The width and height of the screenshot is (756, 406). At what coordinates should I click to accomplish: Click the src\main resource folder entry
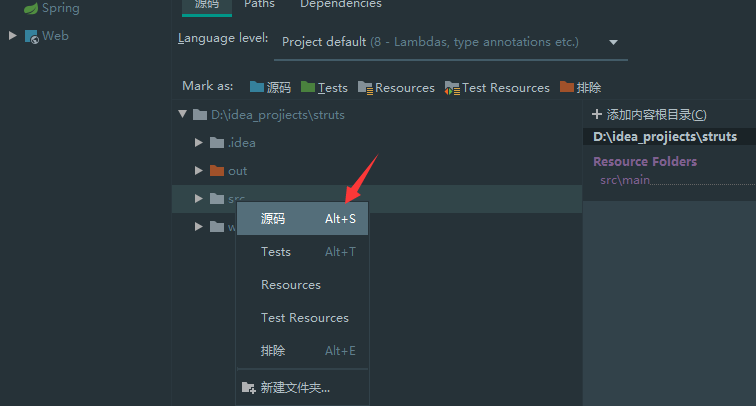[x=625, y=180]
